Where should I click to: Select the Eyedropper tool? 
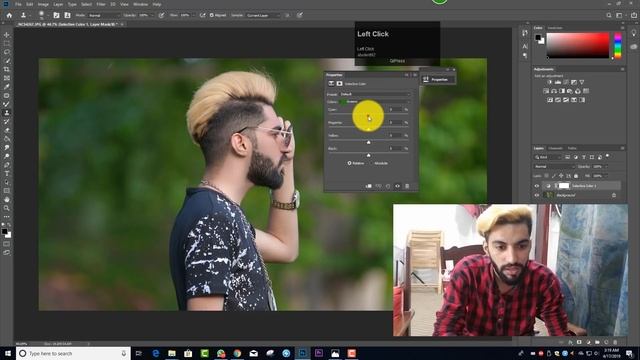tap(7, 87)
